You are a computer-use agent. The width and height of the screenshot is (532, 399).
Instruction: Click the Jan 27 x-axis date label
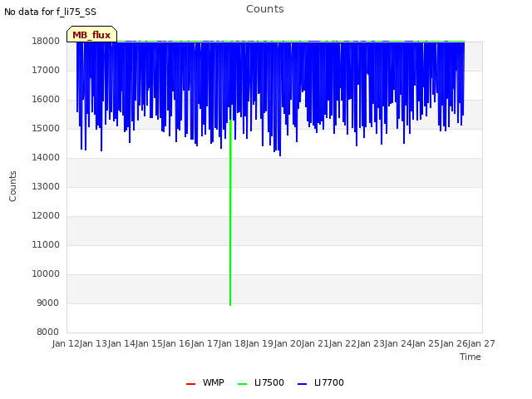coord(481,343)
